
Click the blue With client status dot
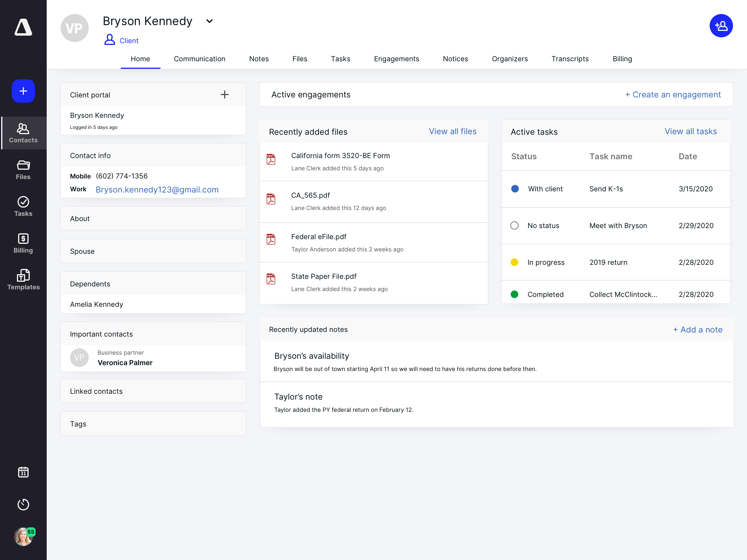point(515,189)
